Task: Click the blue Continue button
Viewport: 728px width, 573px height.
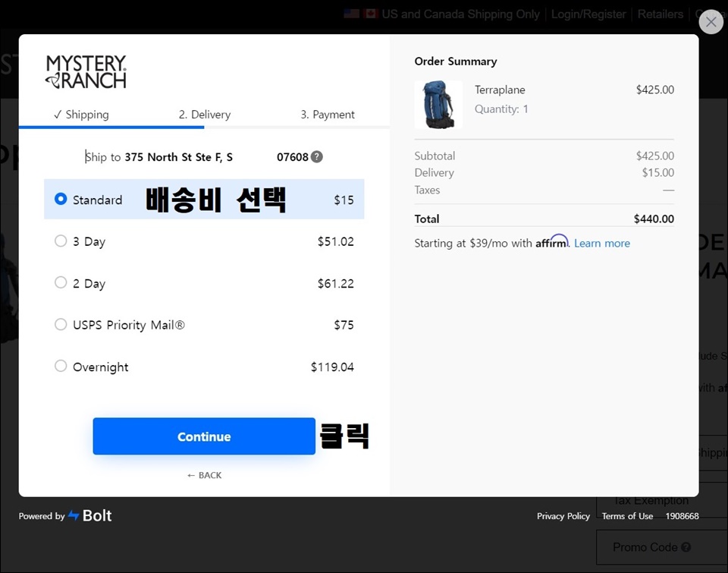Action: point(204,436)
